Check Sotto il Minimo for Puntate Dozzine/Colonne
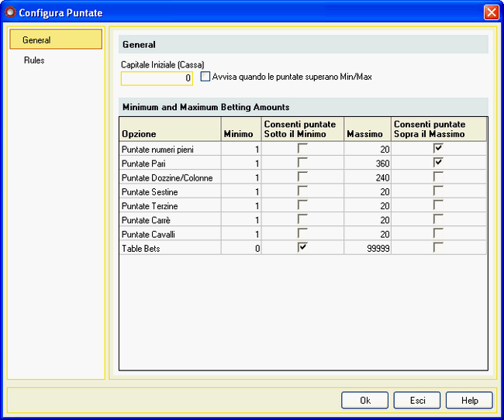This screenshot has width=504, height=420. (x=302, y=176)
